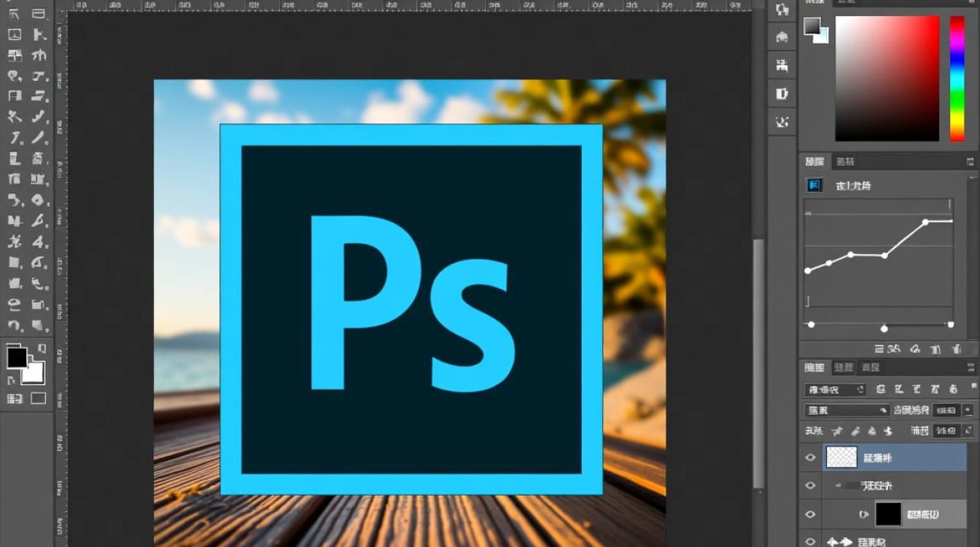
Task: Hide the selected transparent layer via its eye icon
Action: (810, 457)
